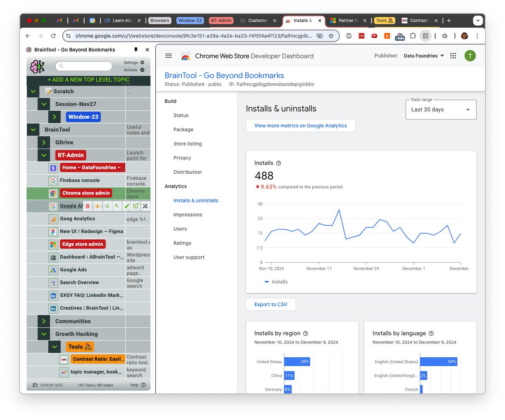The height and width of the screenshot is (420, 505).
Task: Click the side panel toggle icon in Chrome toolbar
Action: [425, 36]
